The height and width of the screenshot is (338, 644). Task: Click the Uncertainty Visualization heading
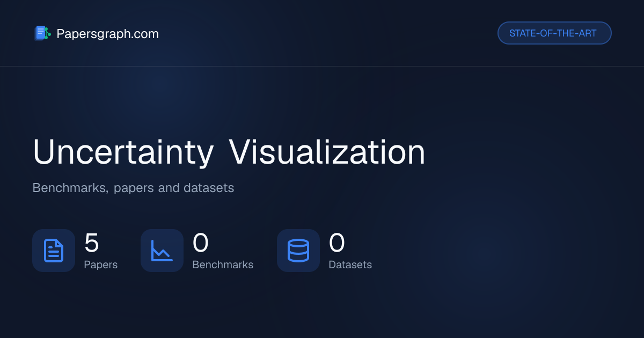[229, 152]
